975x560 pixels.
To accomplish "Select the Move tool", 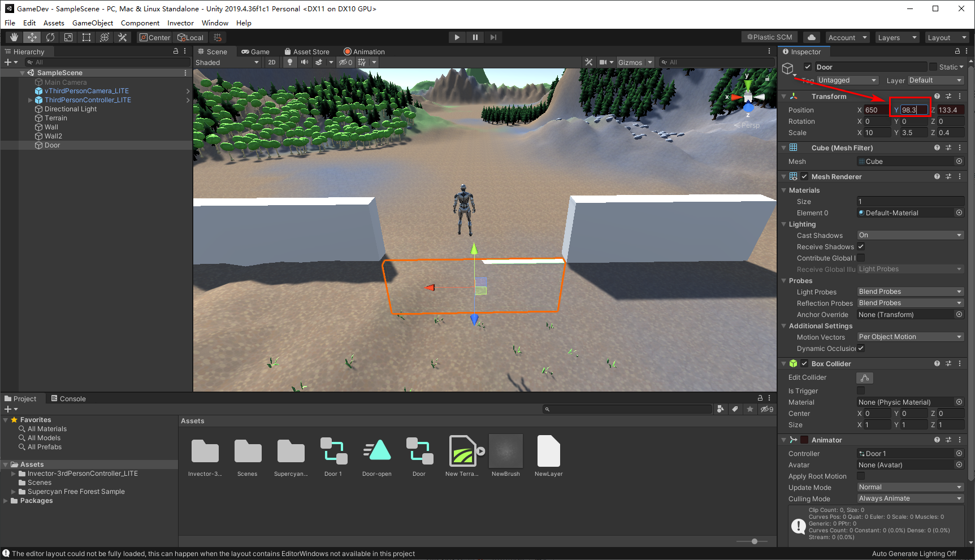I will tap(32, 37).
